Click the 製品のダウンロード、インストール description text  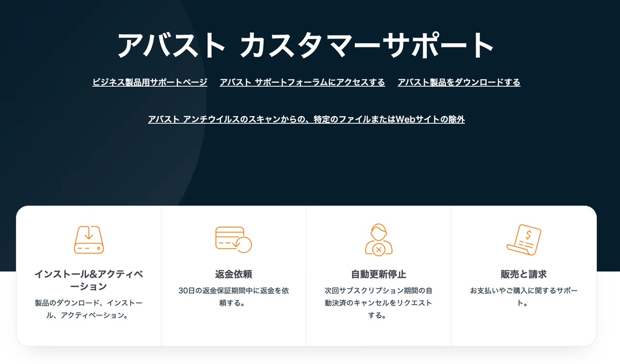[x=89, y=309]
